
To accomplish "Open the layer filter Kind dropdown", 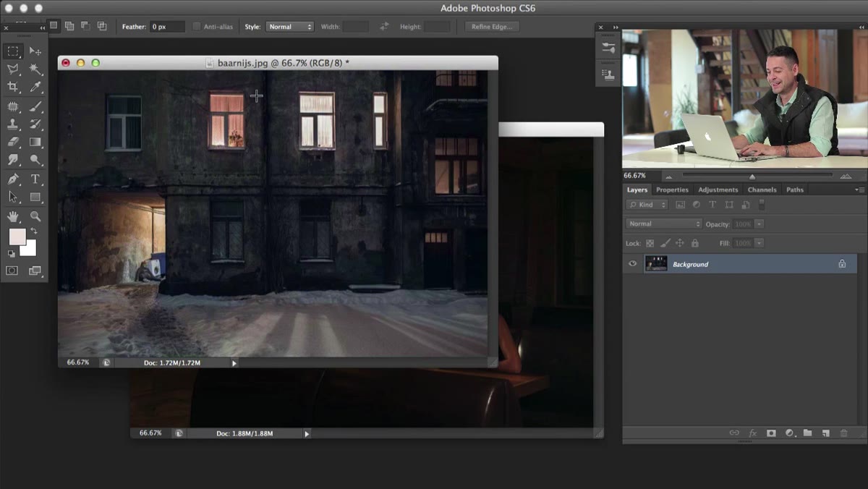I will coord(647,205).
